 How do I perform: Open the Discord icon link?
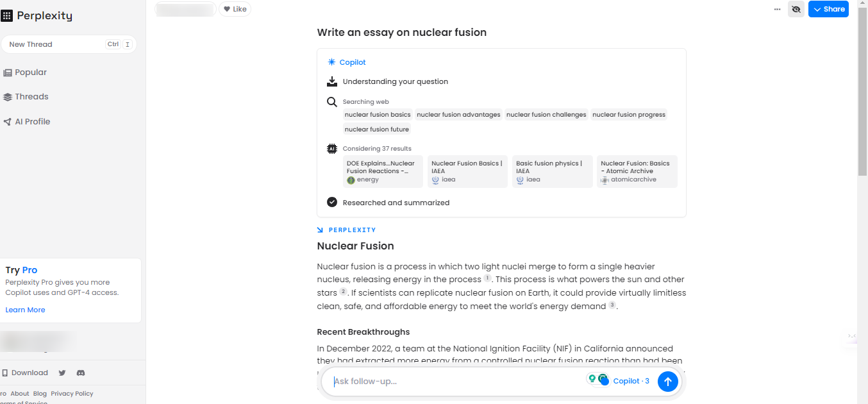81,373
